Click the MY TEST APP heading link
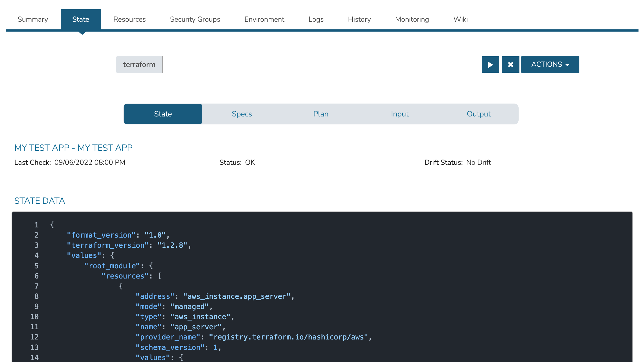 click(x=73, y=148)
